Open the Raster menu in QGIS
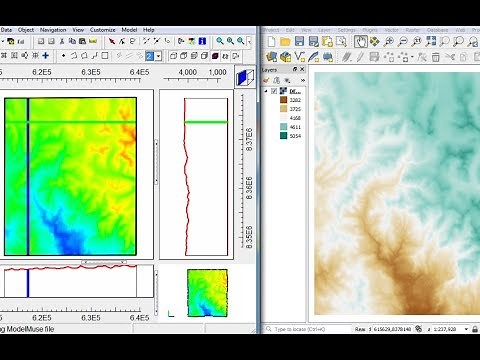Viewport: 480px width, 360px height. (413, 30)
